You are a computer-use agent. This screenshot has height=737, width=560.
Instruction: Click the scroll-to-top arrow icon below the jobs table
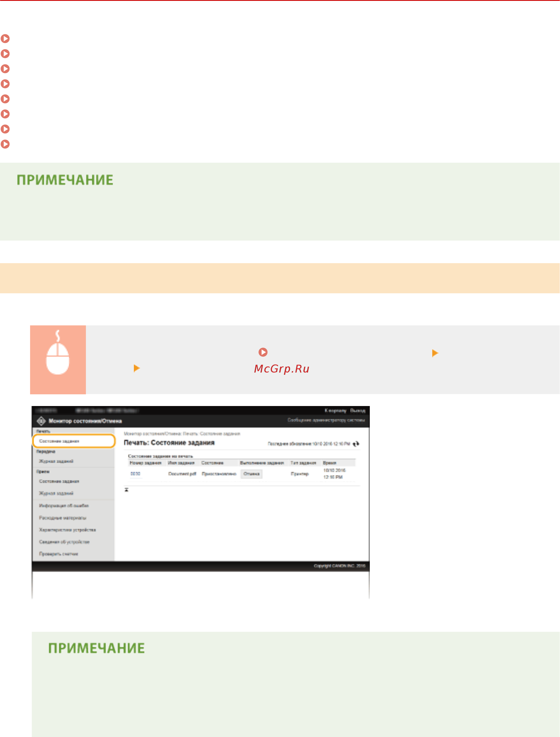[127, 490]
